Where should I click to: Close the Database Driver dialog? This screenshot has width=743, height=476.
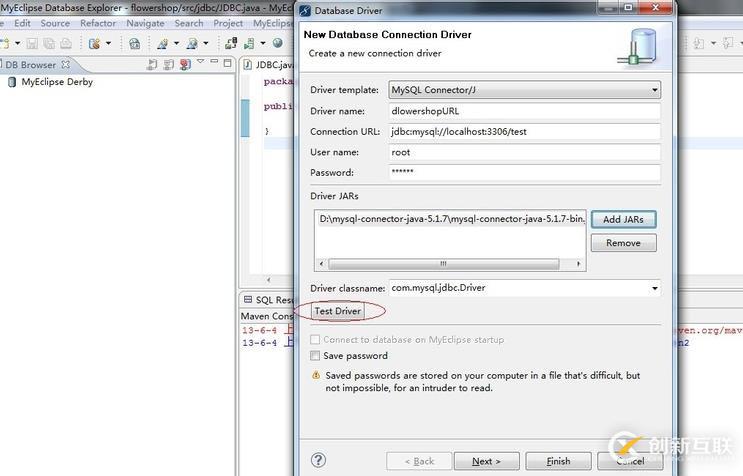pyautogui.click(x=656, y=8)
